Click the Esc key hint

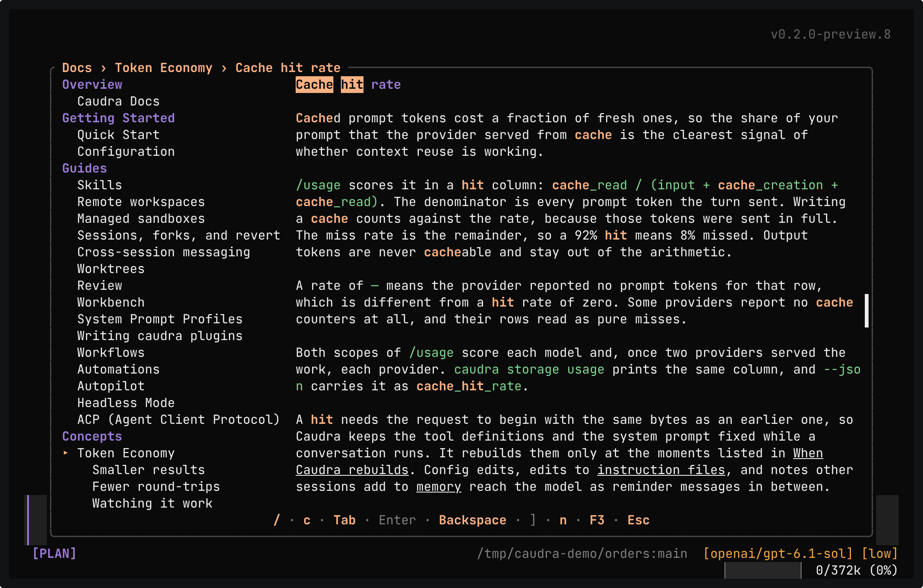click(x=639, y=520)
